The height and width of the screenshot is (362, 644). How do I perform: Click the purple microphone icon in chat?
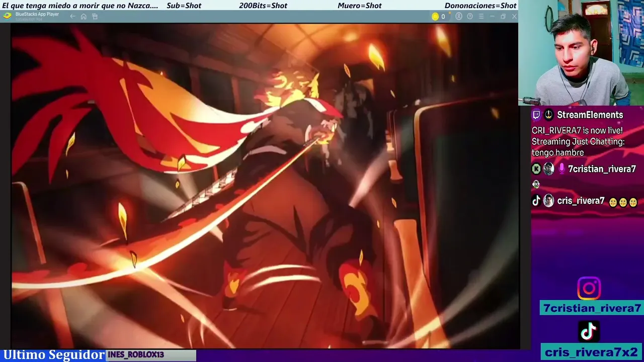561,169
